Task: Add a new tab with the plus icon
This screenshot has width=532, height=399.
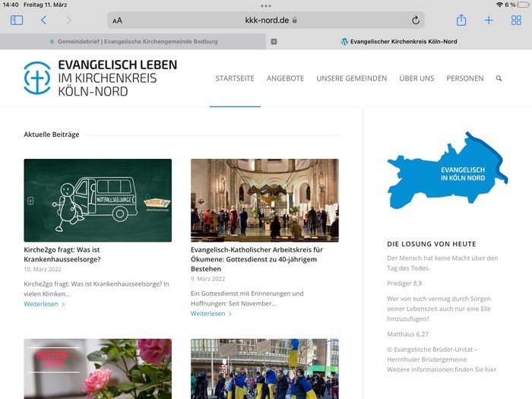Action: [x=489, y=21]
